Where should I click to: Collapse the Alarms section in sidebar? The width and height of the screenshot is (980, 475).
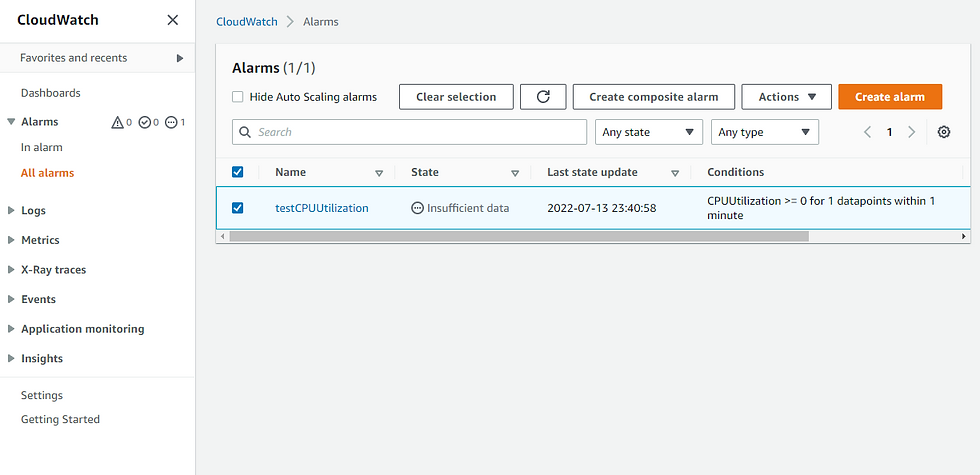click(x=11, y=121)
